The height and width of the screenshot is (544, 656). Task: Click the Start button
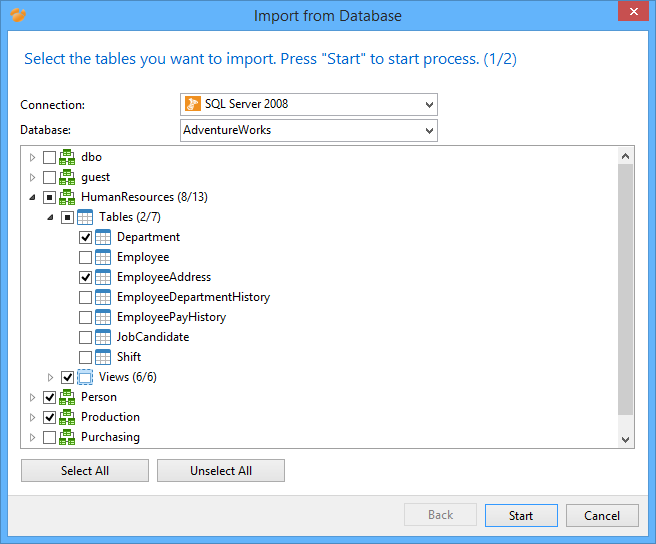click(520, 515)
